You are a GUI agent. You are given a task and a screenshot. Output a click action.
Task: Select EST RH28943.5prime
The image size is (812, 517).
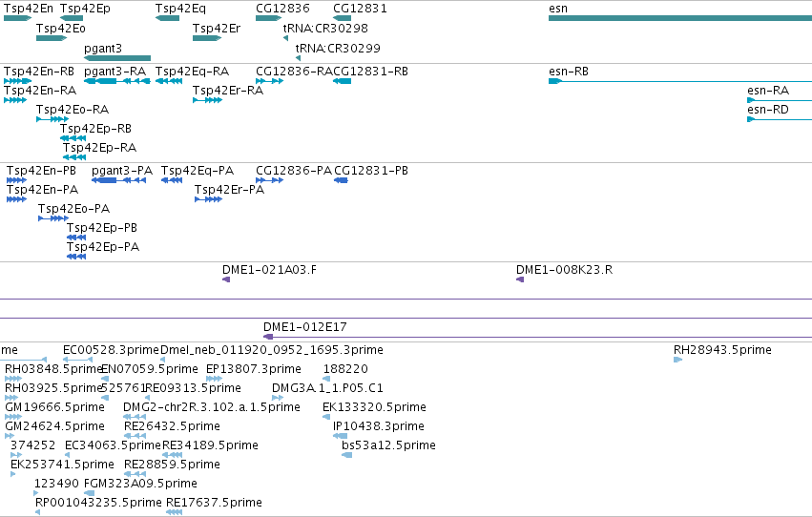pyautogui.click(x=722, y=350)
